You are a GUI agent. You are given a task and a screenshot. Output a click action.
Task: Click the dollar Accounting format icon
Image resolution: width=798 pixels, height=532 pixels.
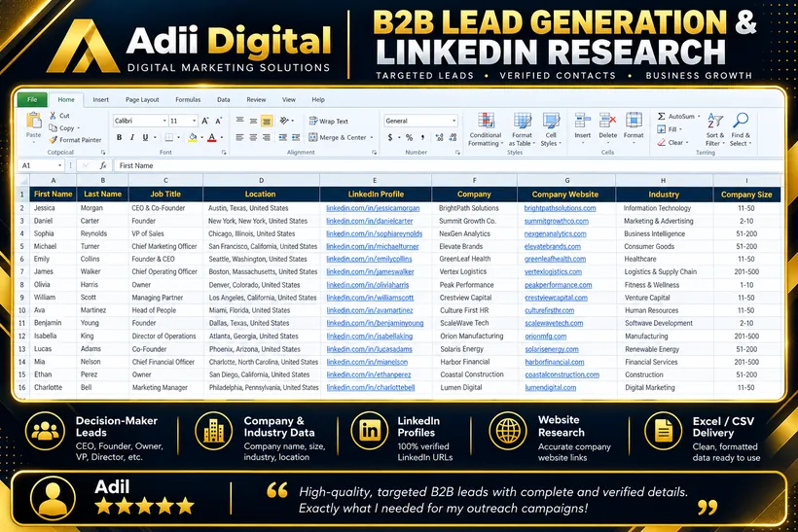tap(390, 137)
